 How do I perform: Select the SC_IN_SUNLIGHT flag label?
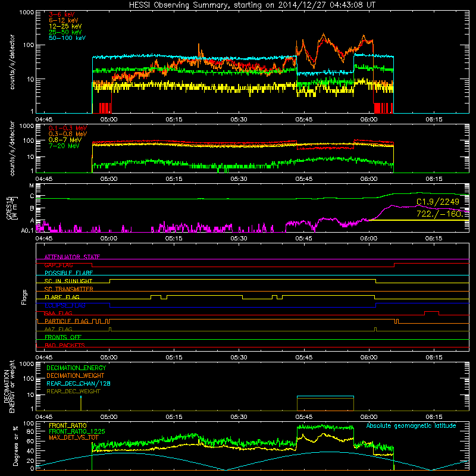pos(68,281)
